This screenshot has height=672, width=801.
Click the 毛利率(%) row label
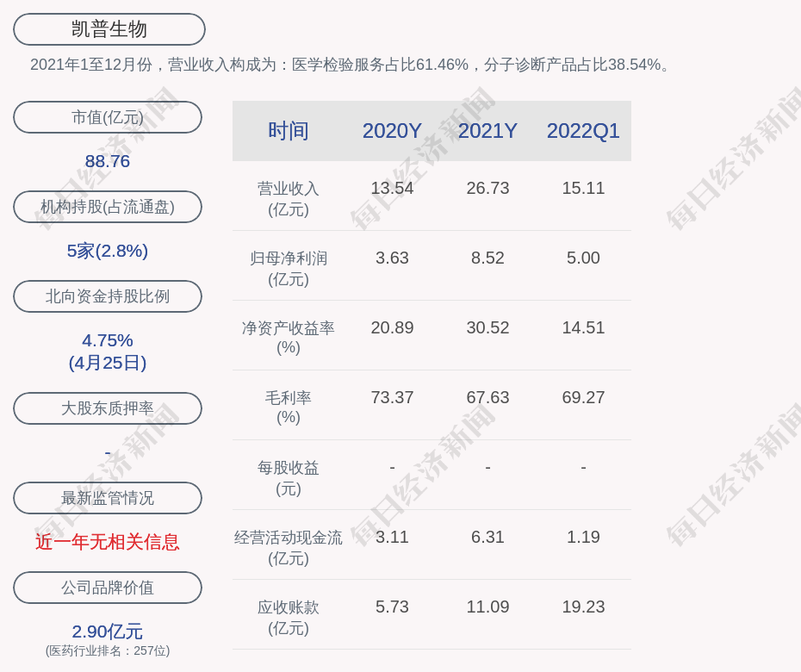[x=289, y=408]
